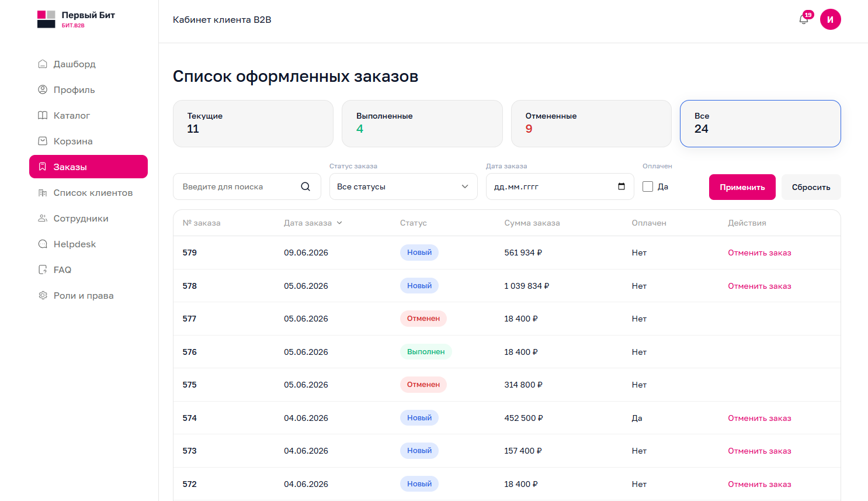Screen dimensions: 868x501
Task: Cancel order 579 via Отменить заказ
Action: (x=759, y=253)
